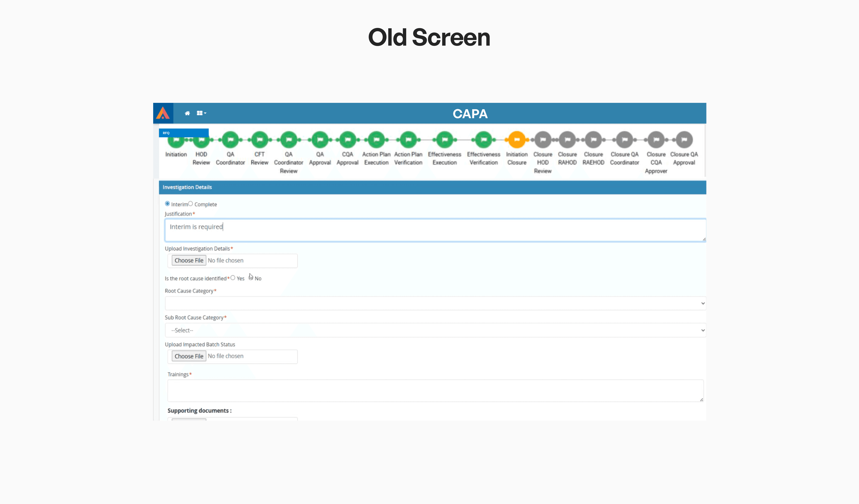Viewport: 859px width, 504px height.
Task: Select the Interim radio button
Action: [x=167, y=204]
